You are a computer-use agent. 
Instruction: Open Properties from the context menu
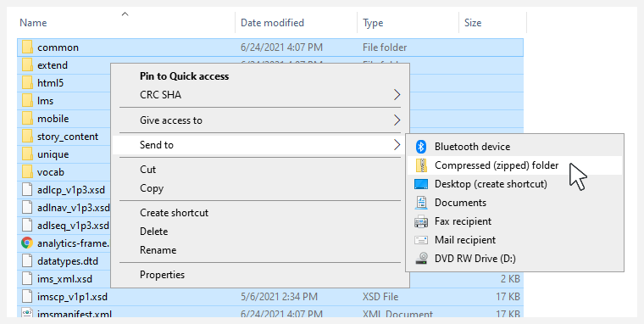coord(260,274)
